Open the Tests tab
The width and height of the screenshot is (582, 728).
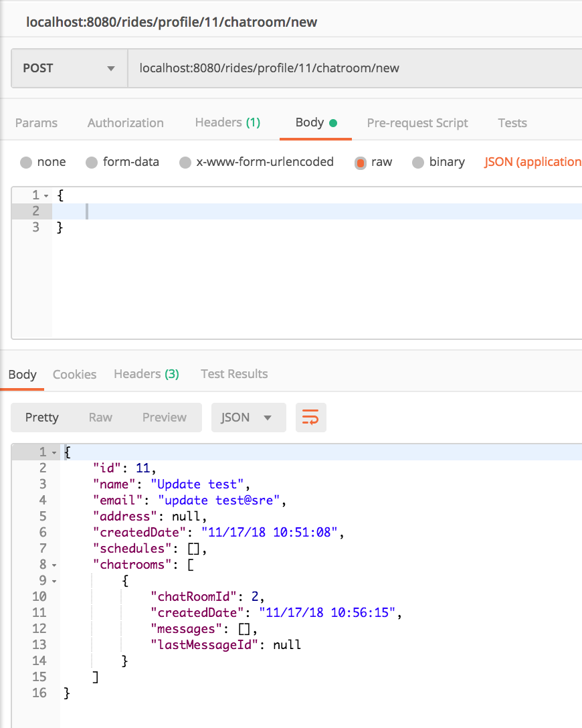tap(512, 122)
